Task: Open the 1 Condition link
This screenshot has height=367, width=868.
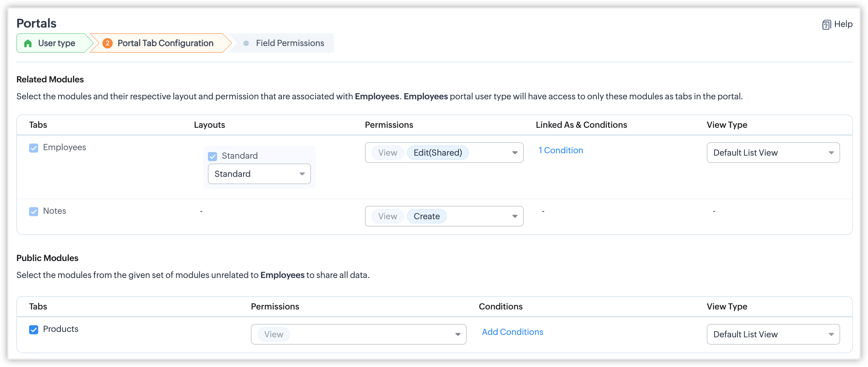Action: 560,150
